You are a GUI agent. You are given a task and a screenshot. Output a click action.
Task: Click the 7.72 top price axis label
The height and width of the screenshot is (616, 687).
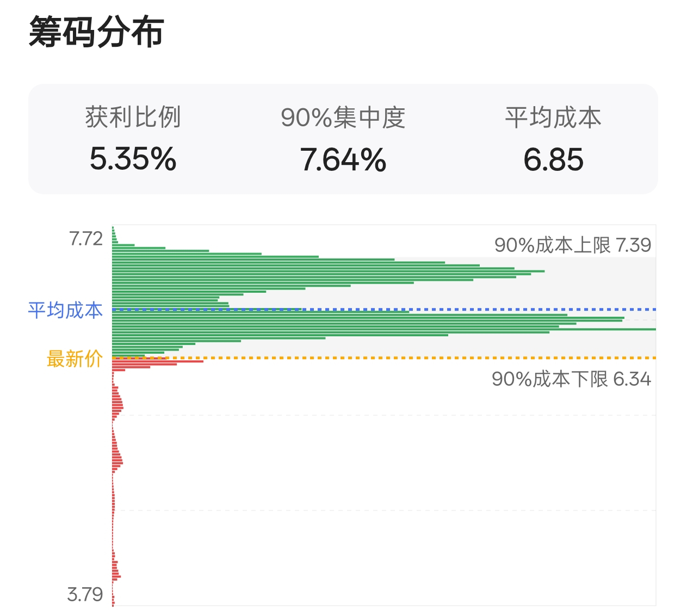86,239
